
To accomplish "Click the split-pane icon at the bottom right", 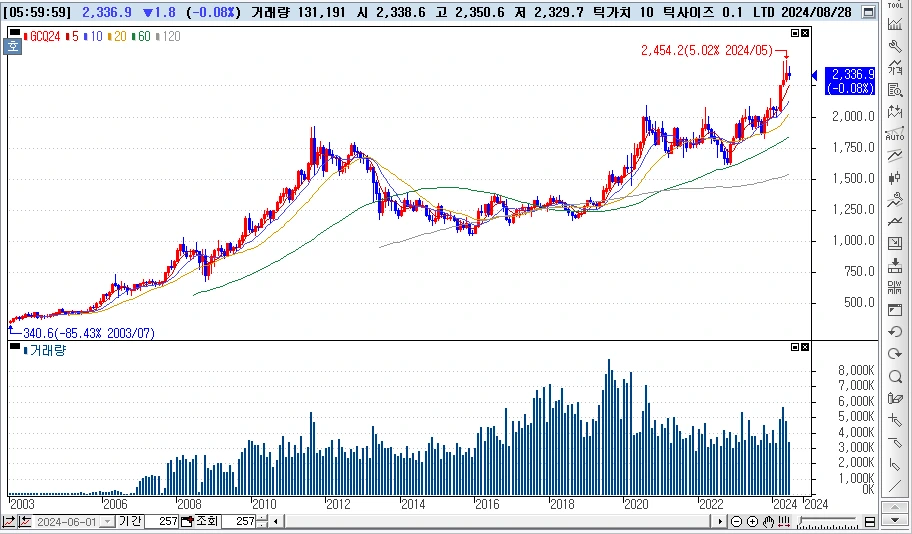I will coord(870,521).
